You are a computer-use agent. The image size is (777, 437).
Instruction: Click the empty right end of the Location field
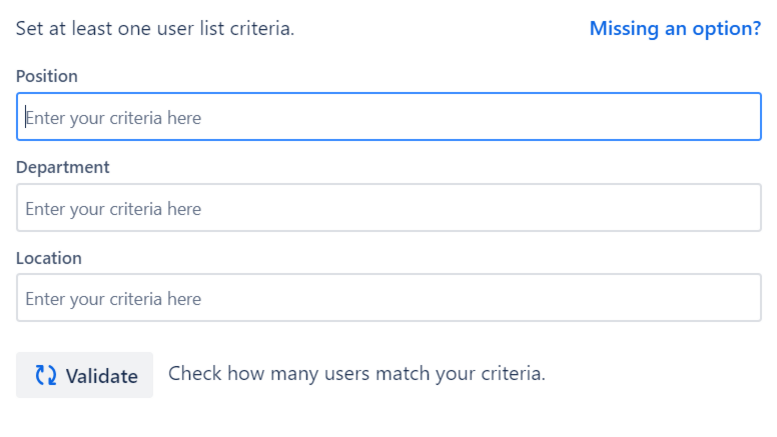720,298
